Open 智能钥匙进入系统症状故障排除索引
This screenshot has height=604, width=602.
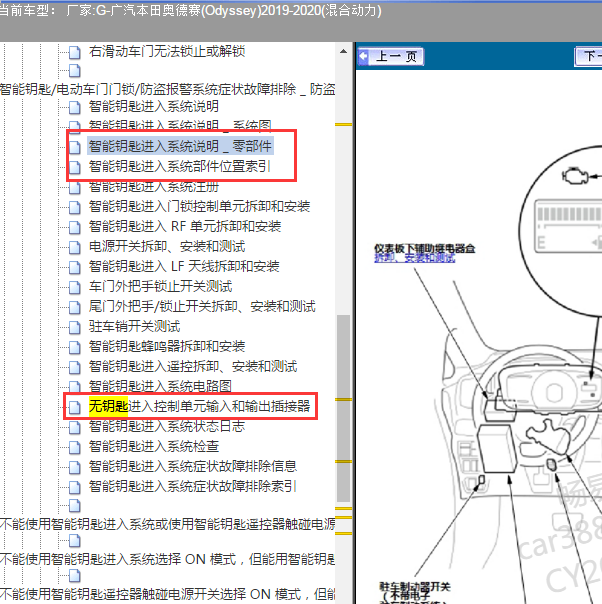tap(193, 487)
